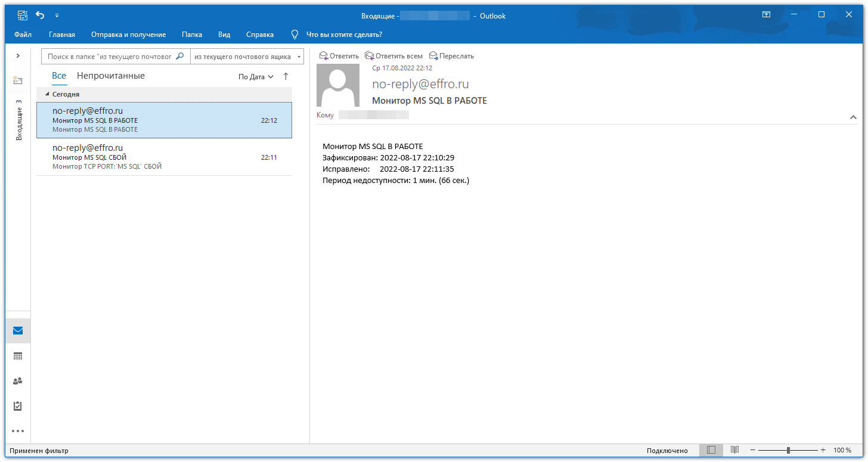Open the Tasks view icon
This screenshot has width=868, height=462.
click(17, 406)
